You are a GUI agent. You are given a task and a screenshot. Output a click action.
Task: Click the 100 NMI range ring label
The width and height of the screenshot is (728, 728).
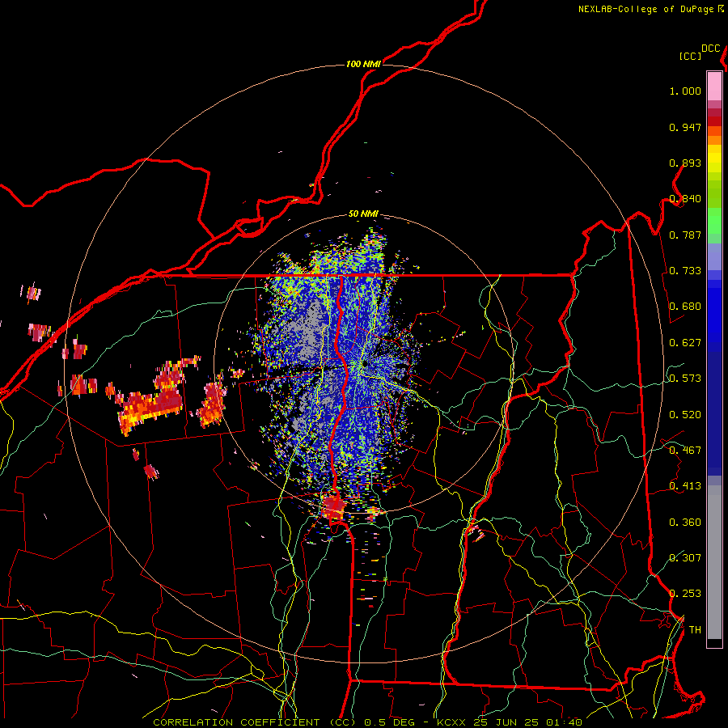click(363, 64)
